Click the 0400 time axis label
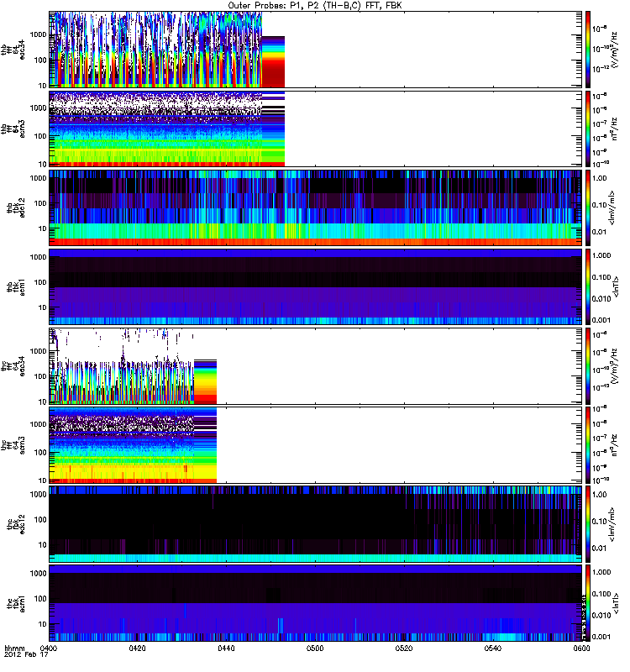This screenshot has width=630, height=672. (49, 648)
